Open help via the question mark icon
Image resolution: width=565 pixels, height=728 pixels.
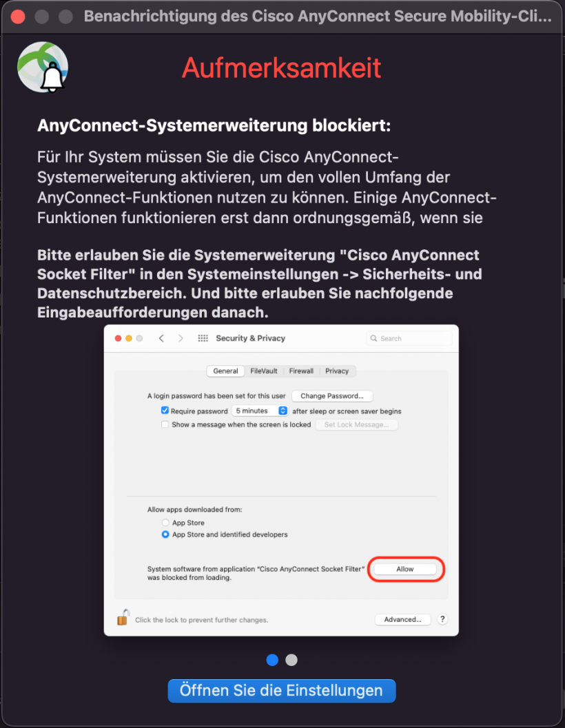click(442, 619)
